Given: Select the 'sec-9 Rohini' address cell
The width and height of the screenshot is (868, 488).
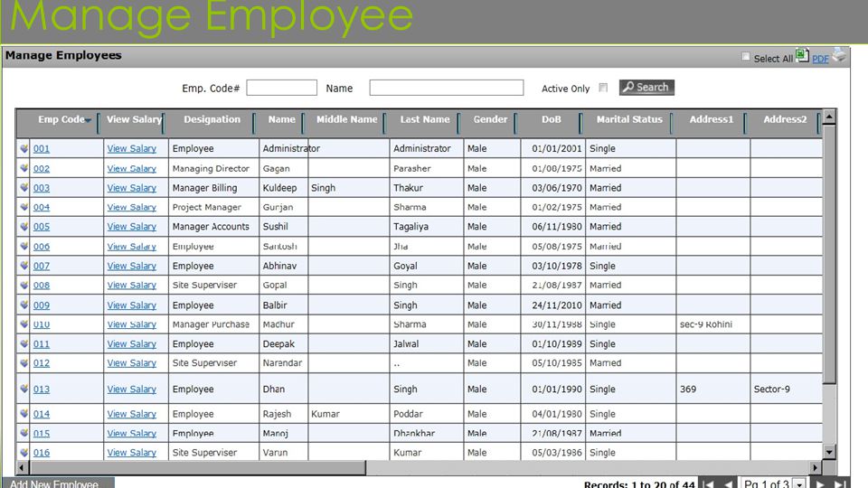Looking at the screenshot, I should [713, 324].
